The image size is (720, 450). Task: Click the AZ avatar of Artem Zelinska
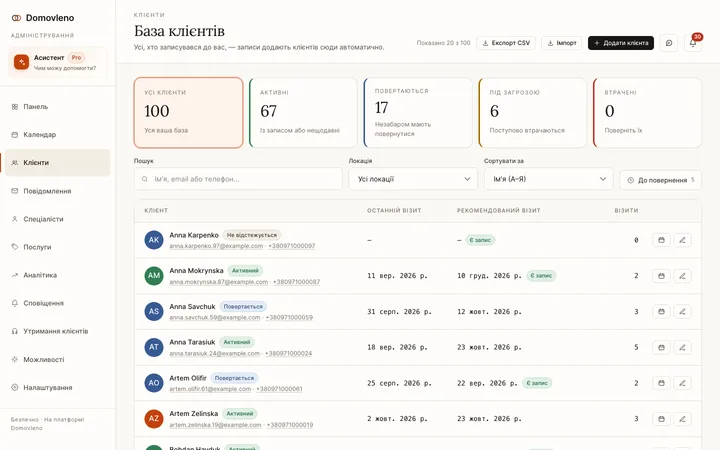(x=154, y=418)
